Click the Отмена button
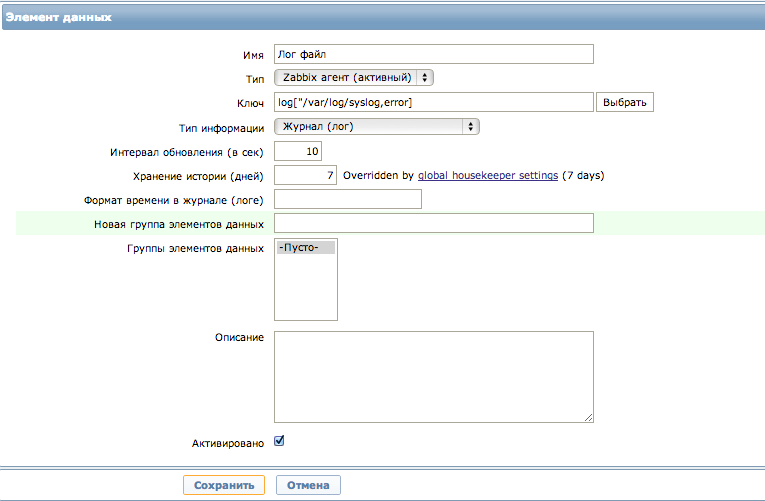Screen dimensions: 765x501 coord(308,485)
